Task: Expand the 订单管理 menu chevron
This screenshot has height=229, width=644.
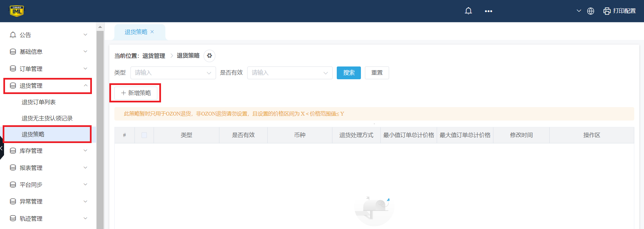Action: click(x=86, y=68)
